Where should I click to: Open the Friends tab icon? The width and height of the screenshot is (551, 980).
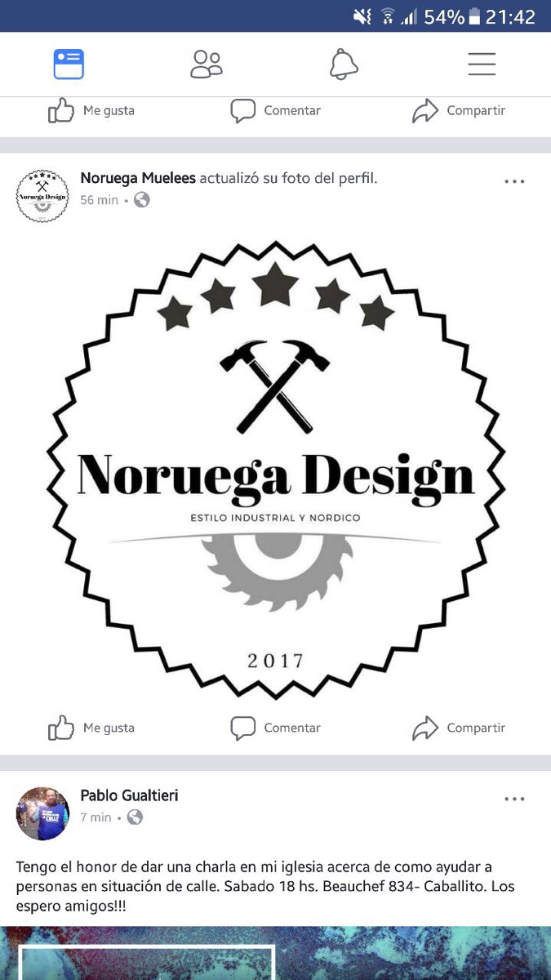207,64
